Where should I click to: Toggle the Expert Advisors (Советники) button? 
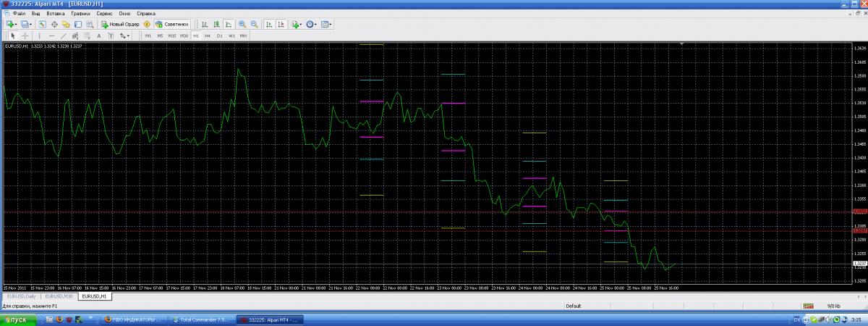pos(172,24)
